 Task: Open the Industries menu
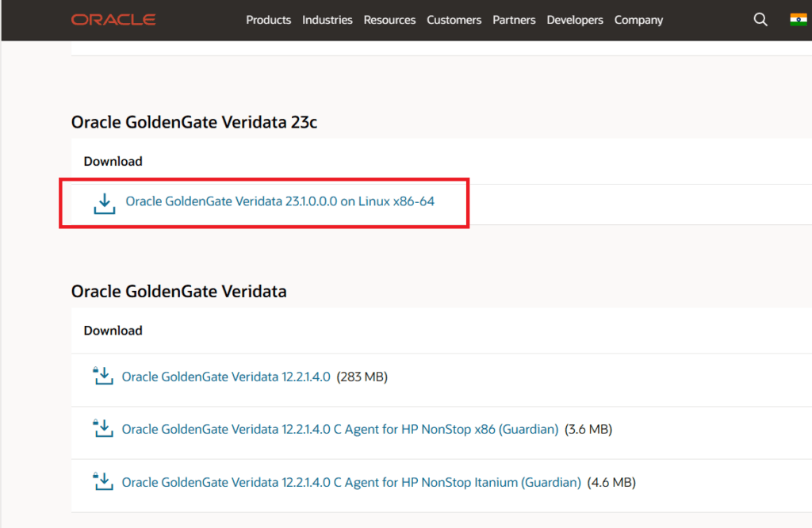pyautogui.click(x=327, y=20)
